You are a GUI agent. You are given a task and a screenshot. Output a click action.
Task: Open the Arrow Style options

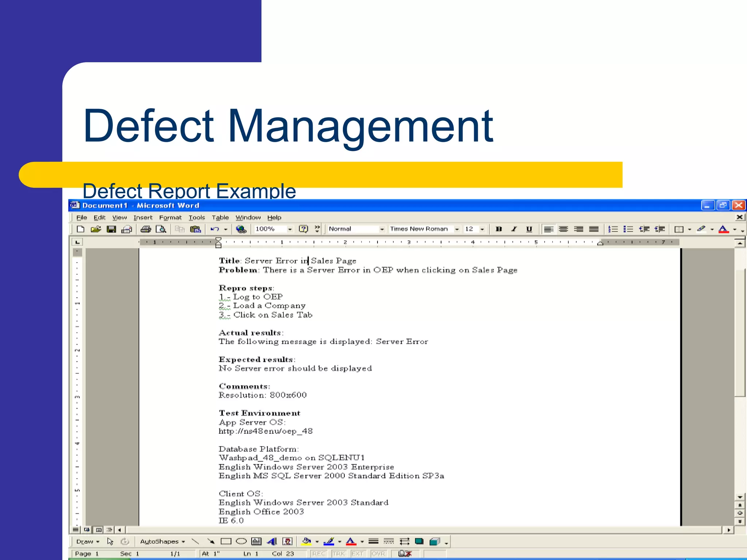[404, 541]
